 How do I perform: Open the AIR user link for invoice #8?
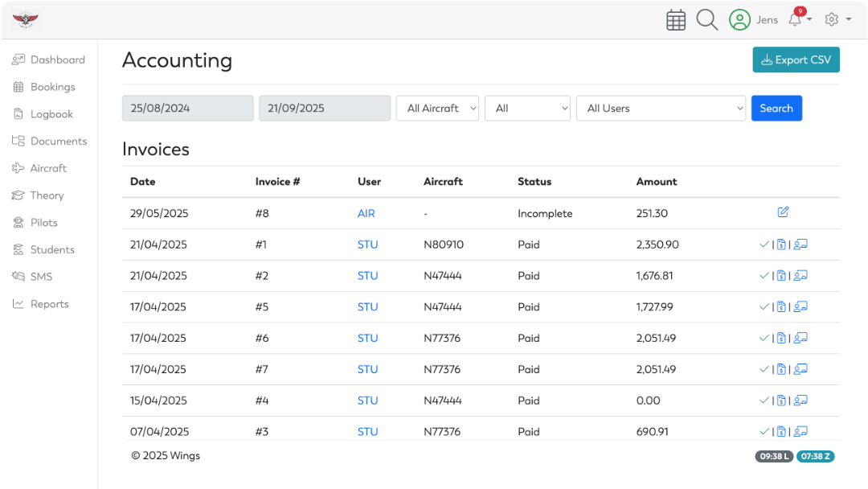pos(366,214)
